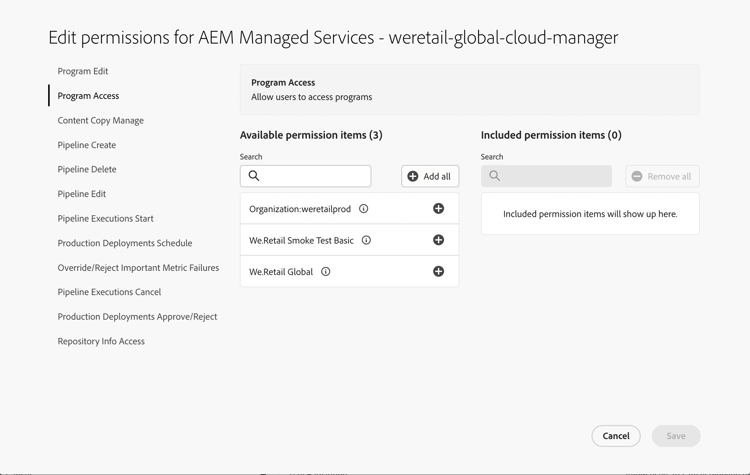Viewport: 750px width, 475px height.
Task: Open Repository Info Access permission
Action: click(x=101, y=341)
